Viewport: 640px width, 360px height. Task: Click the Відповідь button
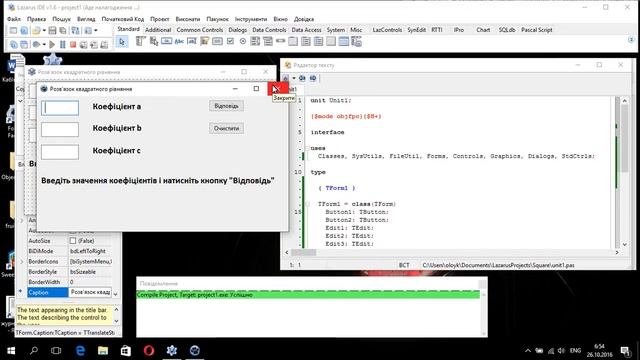[x=226, y=106]
